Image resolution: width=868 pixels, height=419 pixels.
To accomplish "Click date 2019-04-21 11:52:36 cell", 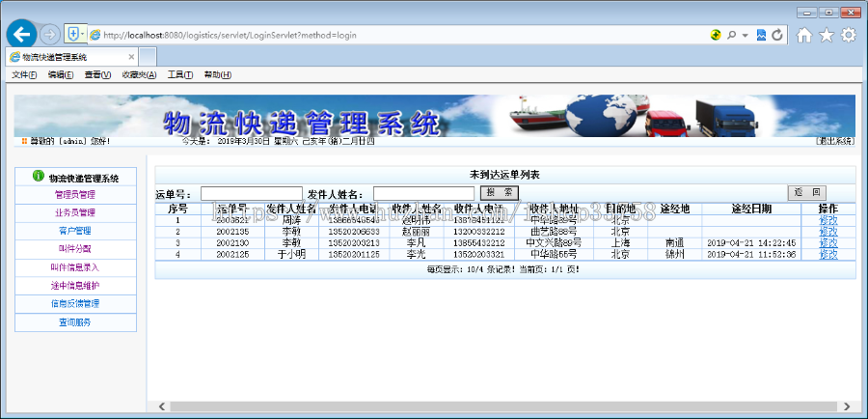I will coord(751,255).
